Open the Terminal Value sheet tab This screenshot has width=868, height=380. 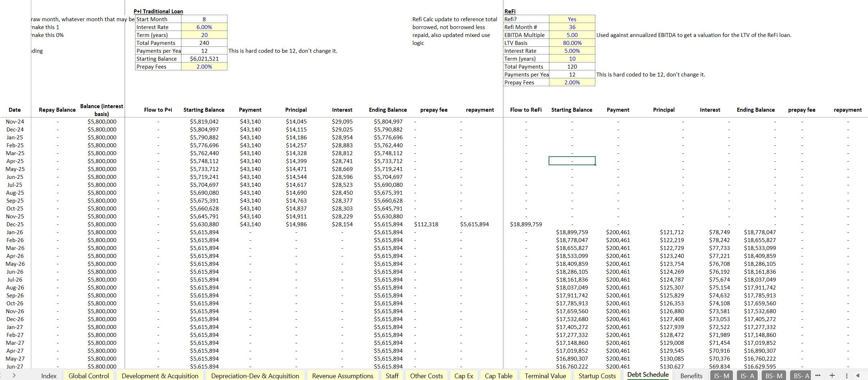(545, 376)
